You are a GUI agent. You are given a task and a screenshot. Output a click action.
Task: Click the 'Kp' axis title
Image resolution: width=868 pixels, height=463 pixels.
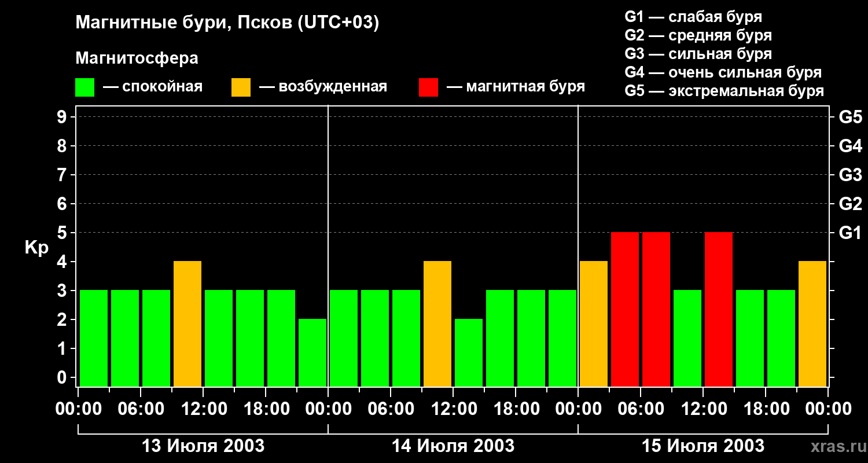pos(36,248)
